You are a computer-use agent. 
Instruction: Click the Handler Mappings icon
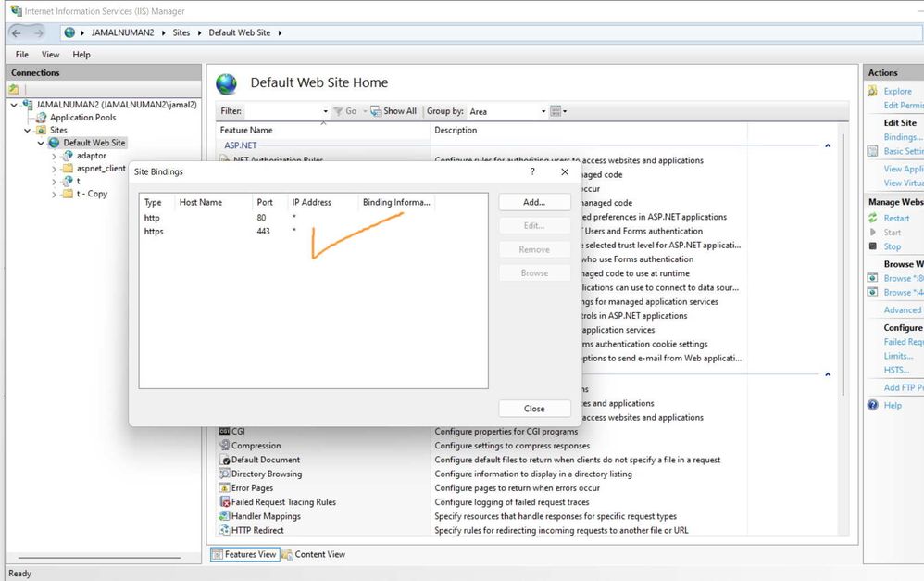pyautogui.click(x=224, y=516)
